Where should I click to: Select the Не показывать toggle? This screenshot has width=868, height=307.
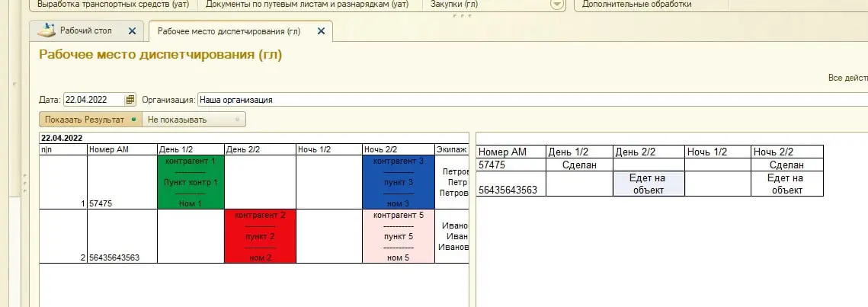(194, 120)
